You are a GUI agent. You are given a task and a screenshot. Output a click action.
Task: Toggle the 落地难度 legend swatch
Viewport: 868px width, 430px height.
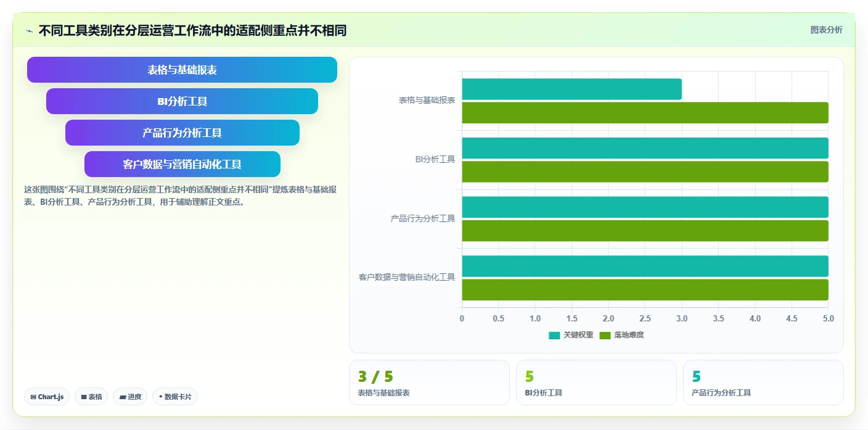[x=605, y=335]
